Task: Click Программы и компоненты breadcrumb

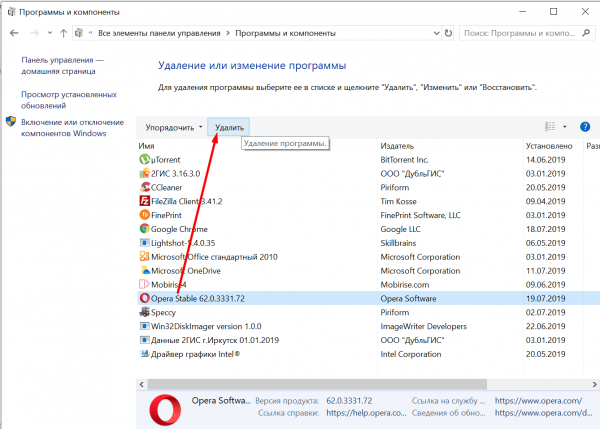Action: 285,33
